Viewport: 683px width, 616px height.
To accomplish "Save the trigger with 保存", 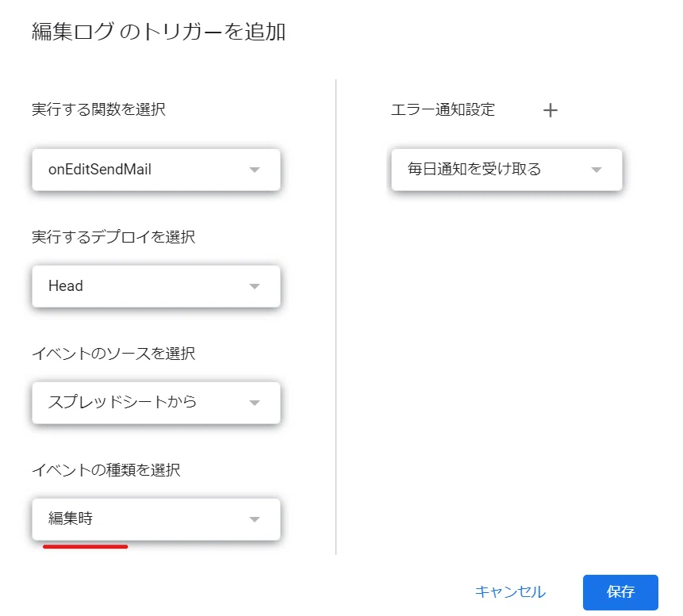I will coord(620,592).
